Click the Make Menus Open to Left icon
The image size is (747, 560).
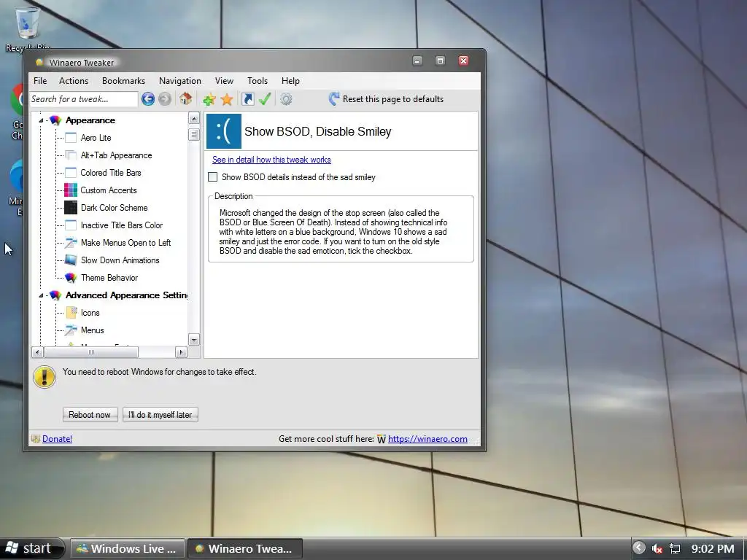point(71,242)
